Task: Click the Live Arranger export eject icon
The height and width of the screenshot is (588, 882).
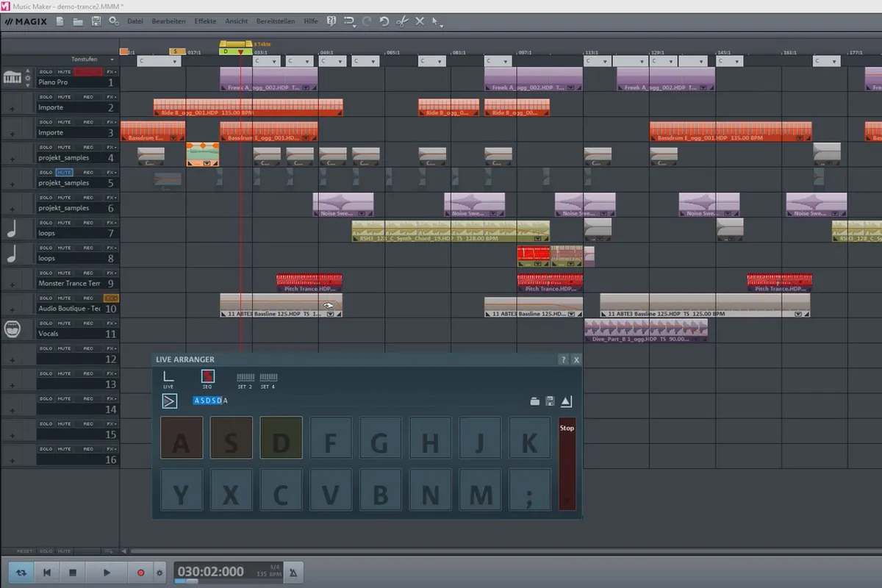Action: pyautogui.click(x=566, y=401)
